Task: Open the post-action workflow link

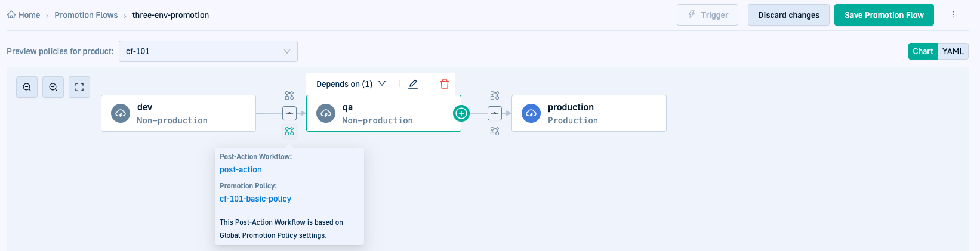Action: pos(241,169)
